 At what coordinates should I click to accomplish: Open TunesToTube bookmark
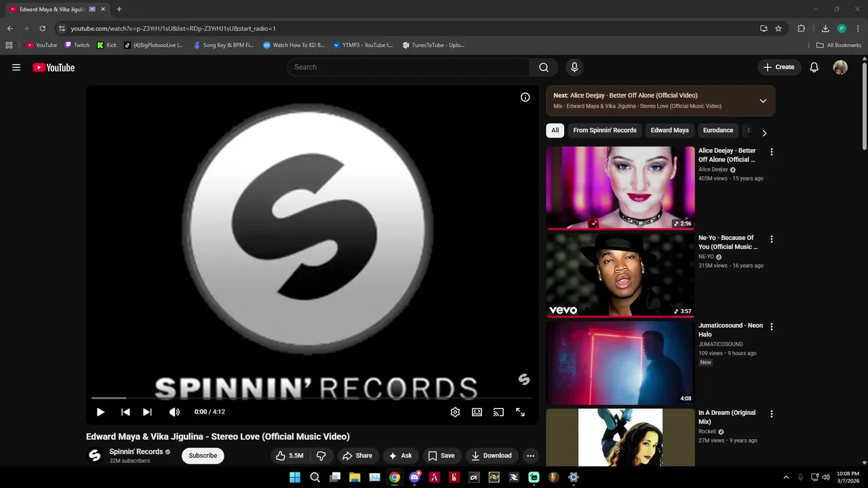[433, 45]
